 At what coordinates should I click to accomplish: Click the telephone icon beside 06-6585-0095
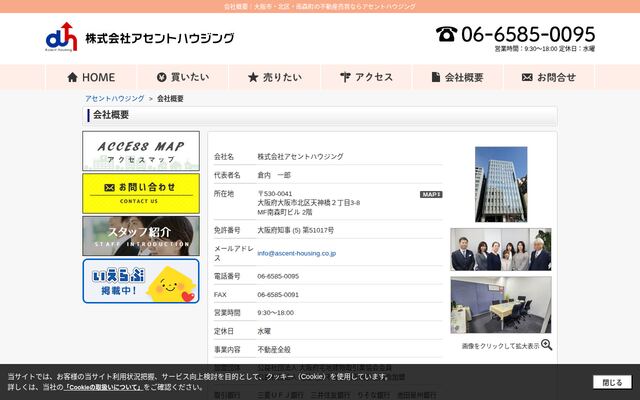(x=446, y=34)
